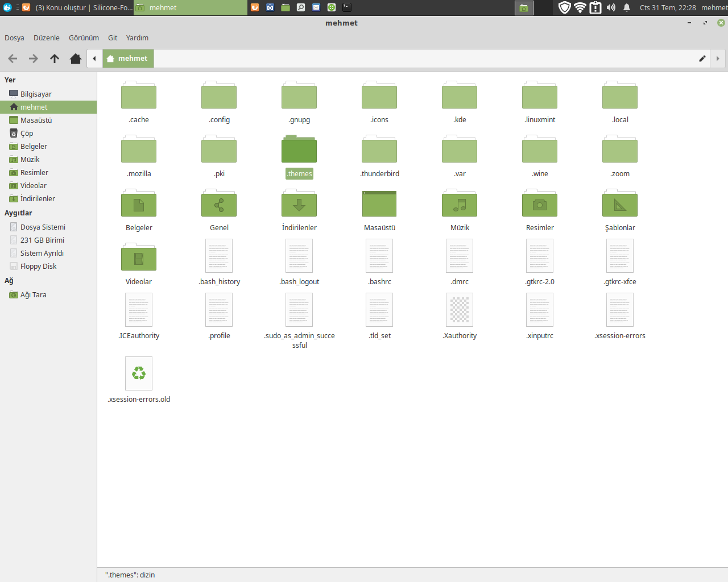The height and width of the screenshot is (582, 728).
Task: Select the highlighted .themes folder icon
Action: (299, 149)
